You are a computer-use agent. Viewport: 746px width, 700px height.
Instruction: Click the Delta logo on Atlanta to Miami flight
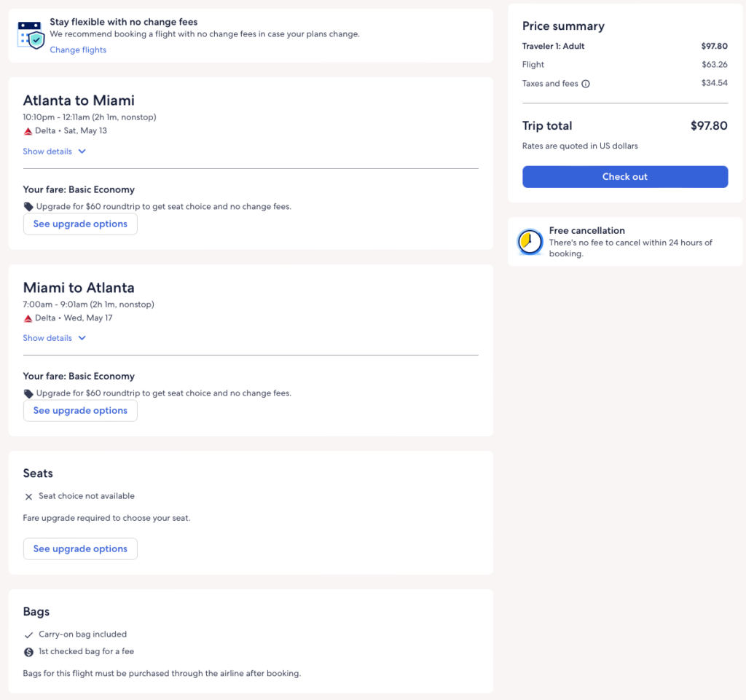[28, 131]
